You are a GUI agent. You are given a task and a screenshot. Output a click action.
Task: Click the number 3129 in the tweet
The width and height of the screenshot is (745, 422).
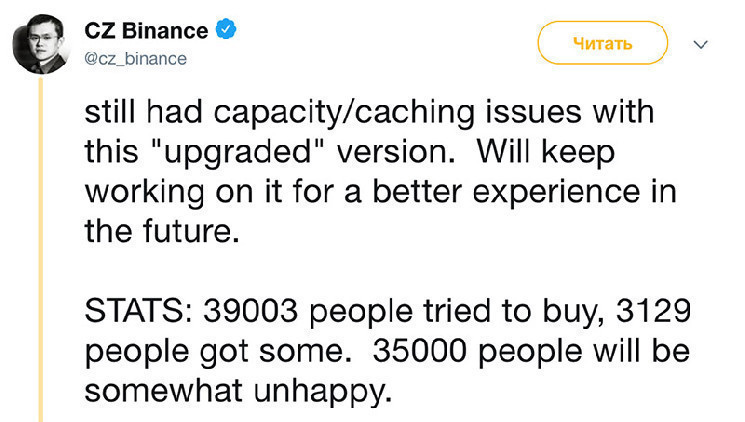point(653,311)
